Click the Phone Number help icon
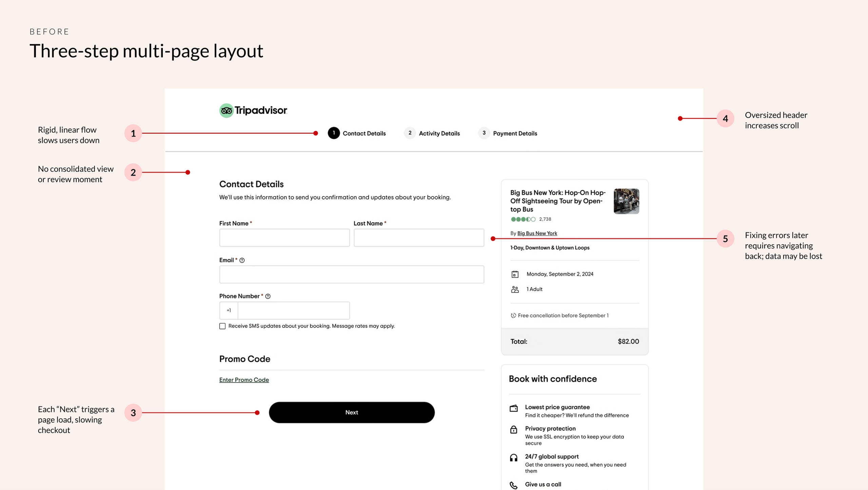Viewport: 868px width, 490px height. pos(268,296)
